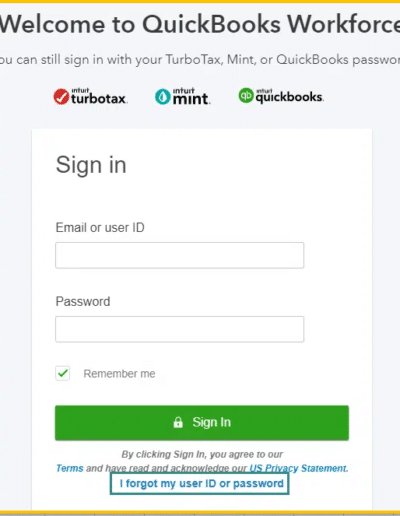This screenshot has height=516, width=400.
Task: Click the Password field label
Action: click(83, 301)
